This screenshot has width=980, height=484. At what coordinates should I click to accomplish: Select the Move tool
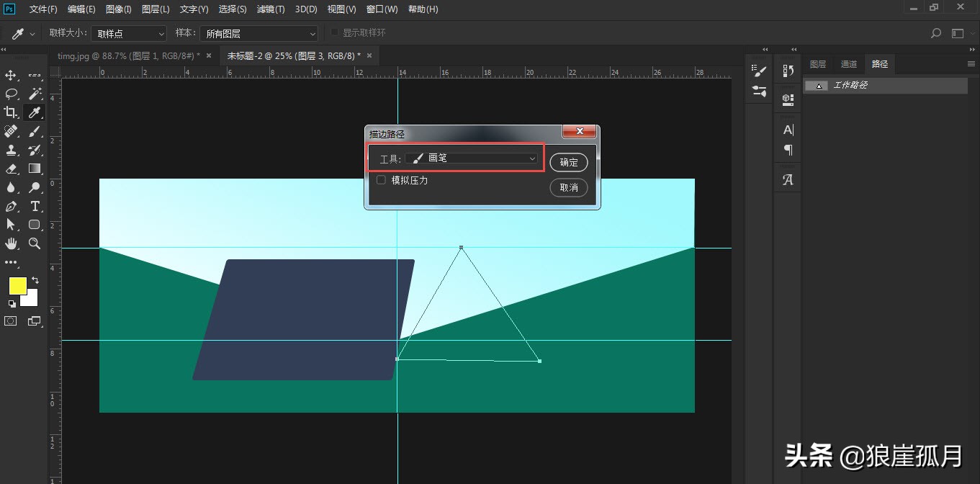11,75
